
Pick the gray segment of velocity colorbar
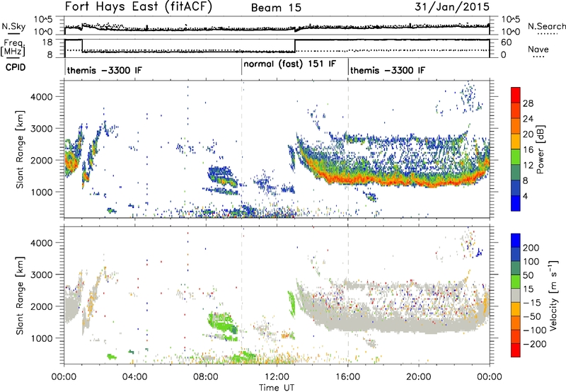coord(516,295)
